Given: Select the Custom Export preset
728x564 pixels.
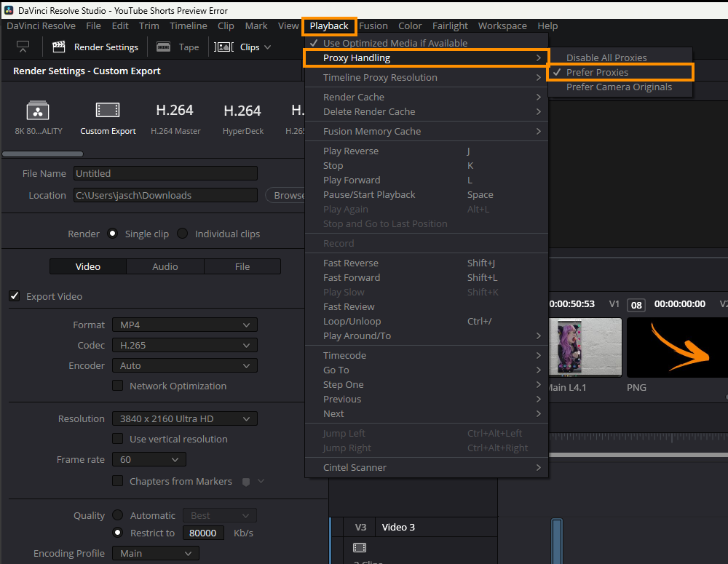Looking at the screenshot, I should click(x=108, y=119).
